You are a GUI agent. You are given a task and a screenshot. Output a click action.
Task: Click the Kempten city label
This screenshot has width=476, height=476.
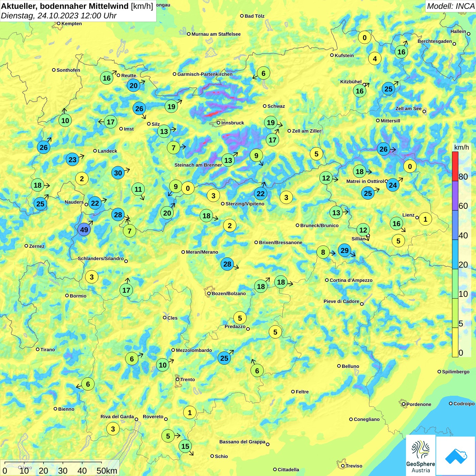pyautogui.click(x=71, y=23)
